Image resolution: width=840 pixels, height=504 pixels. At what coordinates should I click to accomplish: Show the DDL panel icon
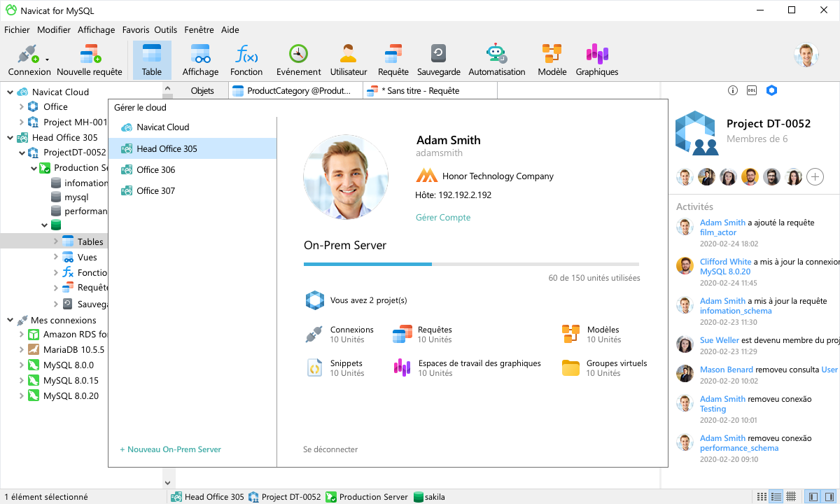point(752,90)
